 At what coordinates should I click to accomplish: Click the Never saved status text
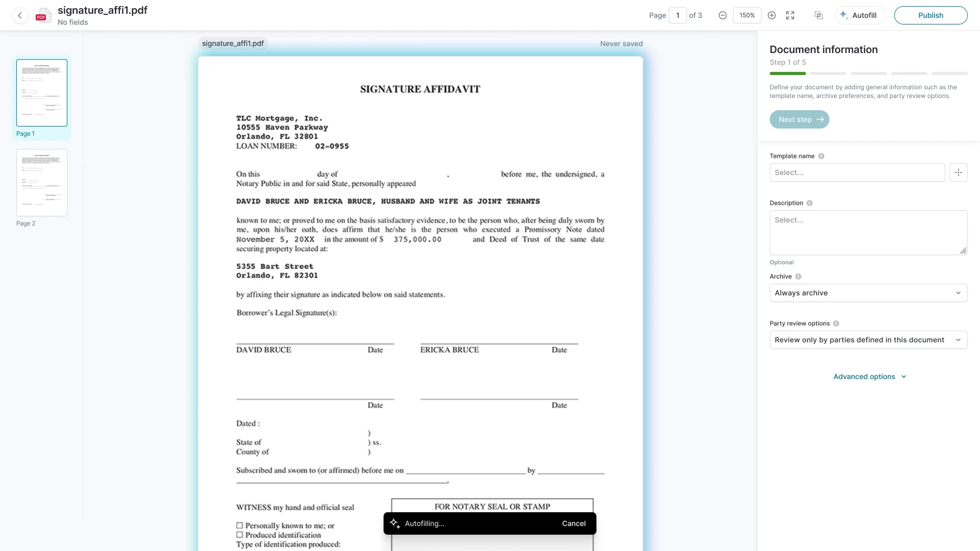click(621, 44)
